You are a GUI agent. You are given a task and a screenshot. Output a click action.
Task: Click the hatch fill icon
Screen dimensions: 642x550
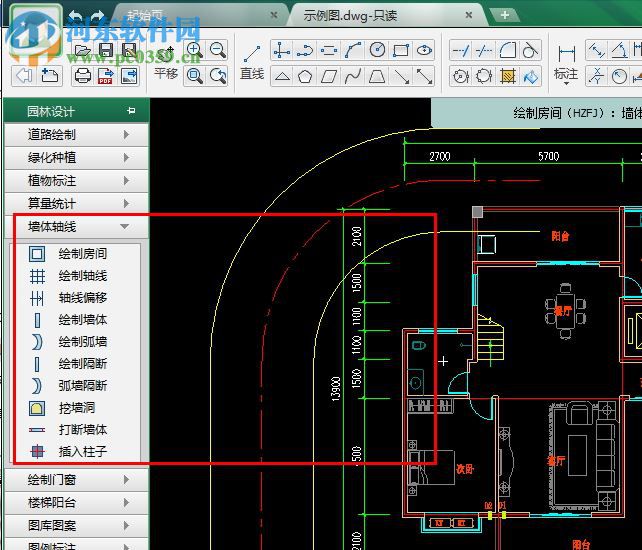pos(508,76)
